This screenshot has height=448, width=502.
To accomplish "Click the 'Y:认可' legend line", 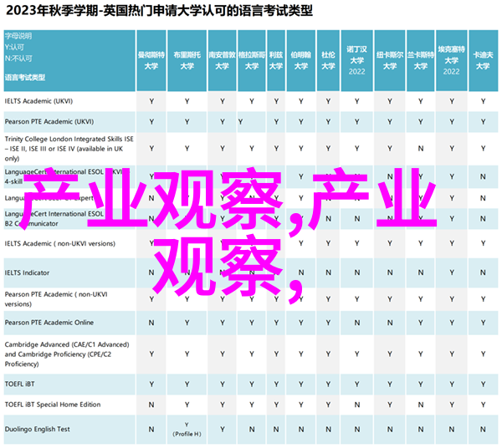I will coord(14,47).
